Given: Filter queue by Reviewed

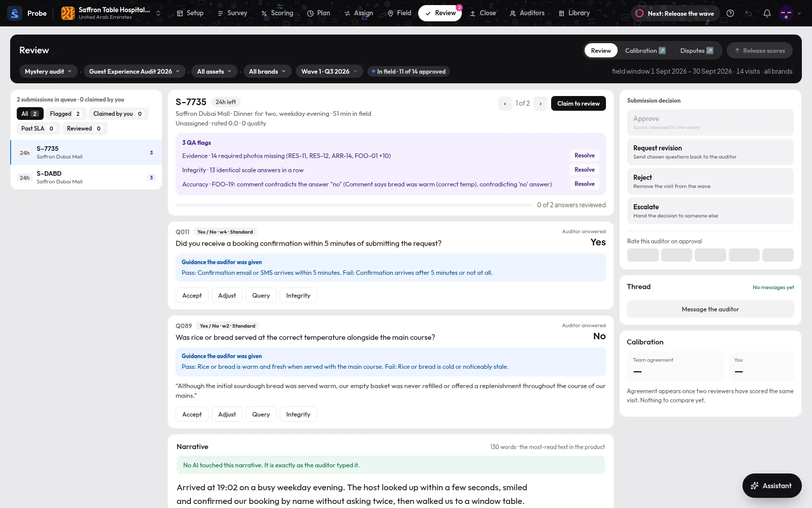Looking at the screenshot, I should [84, 129].
